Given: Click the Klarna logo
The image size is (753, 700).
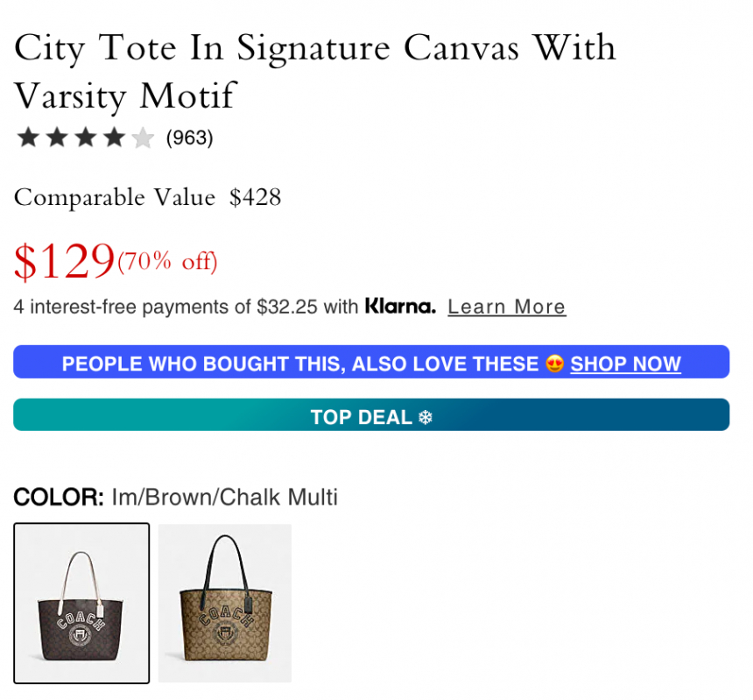Looking at the screenshot, I should point(400,307).
